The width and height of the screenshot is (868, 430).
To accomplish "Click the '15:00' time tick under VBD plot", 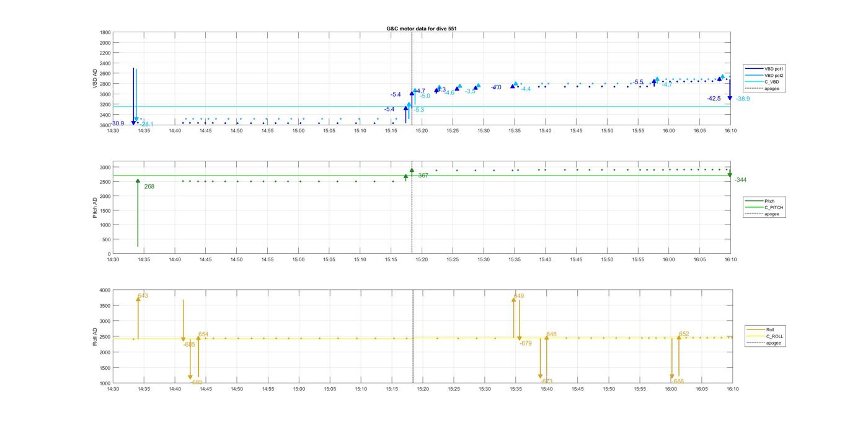I will coord(298,130).
